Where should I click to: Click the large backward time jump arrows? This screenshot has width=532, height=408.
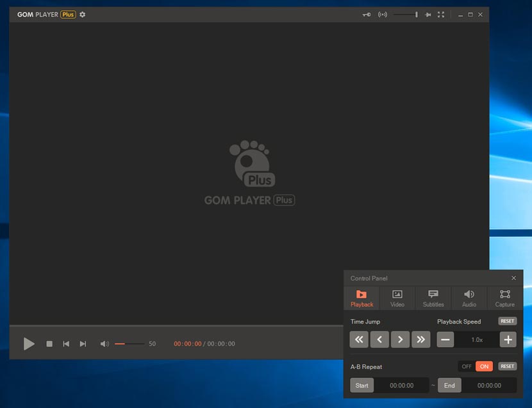[359, 339]
